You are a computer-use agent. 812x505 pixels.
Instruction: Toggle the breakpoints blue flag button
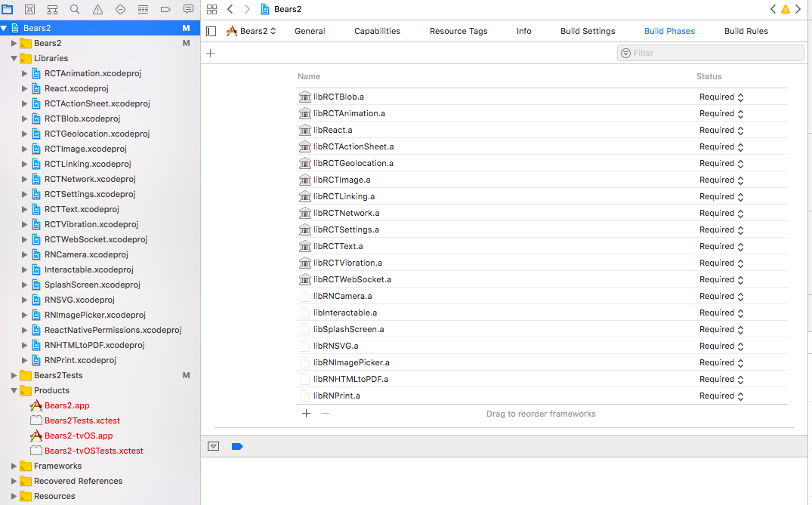pos(237,446)
